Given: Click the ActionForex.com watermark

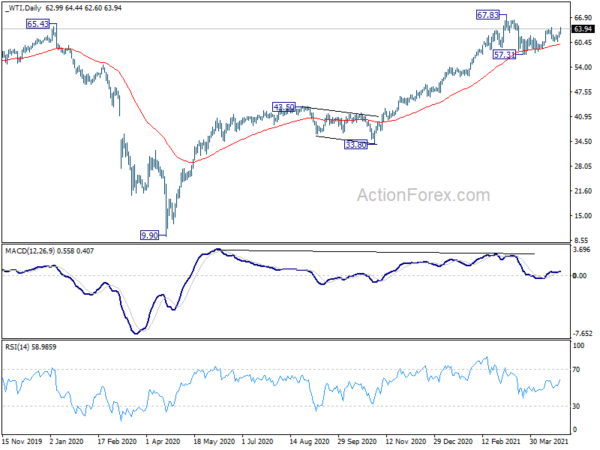Looking at the screenshot, I should [x=423, y=195].
